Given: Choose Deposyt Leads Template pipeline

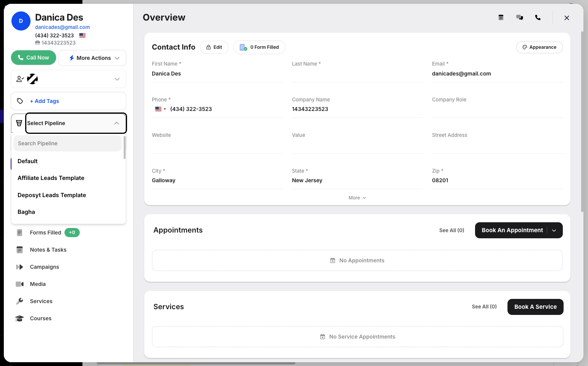Looking at the screenshot, I should [x=68, y=195].
